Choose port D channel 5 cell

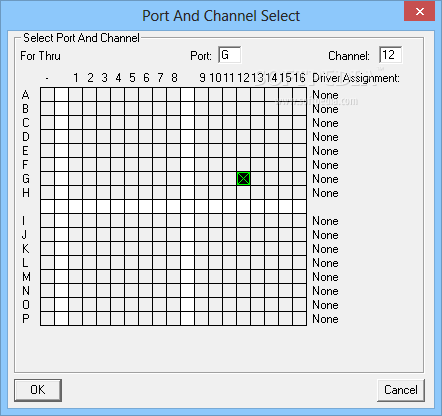point(132,137)
